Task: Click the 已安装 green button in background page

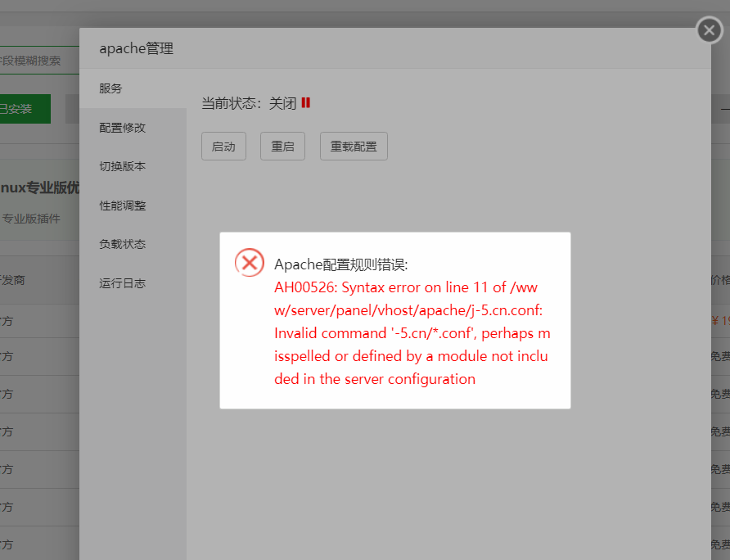Action: [25, 109]
